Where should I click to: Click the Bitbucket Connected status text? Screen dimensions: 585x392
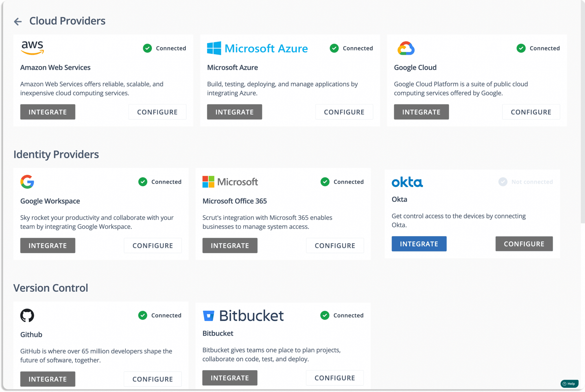coord(348,315)
